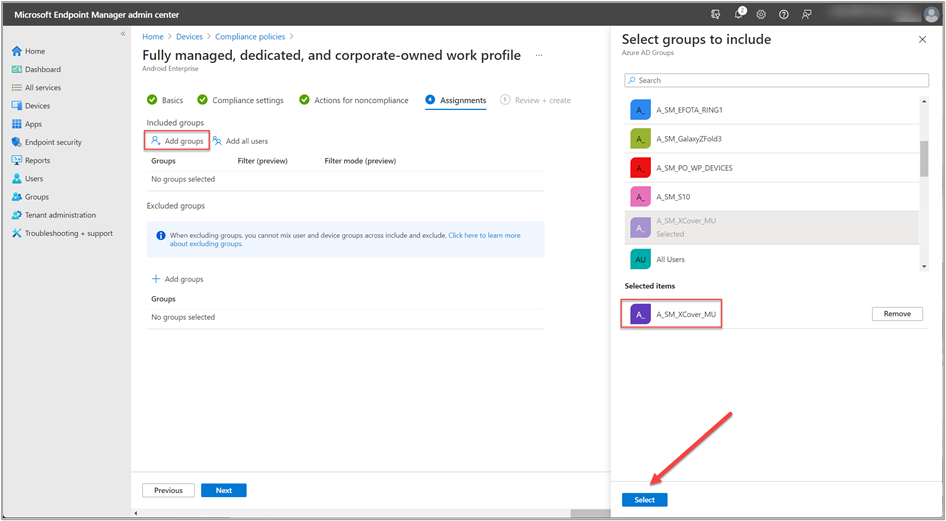Screen dimensions: 946x521
Task: Go to Actions for noncompliance tab
Action: point(354,100)
